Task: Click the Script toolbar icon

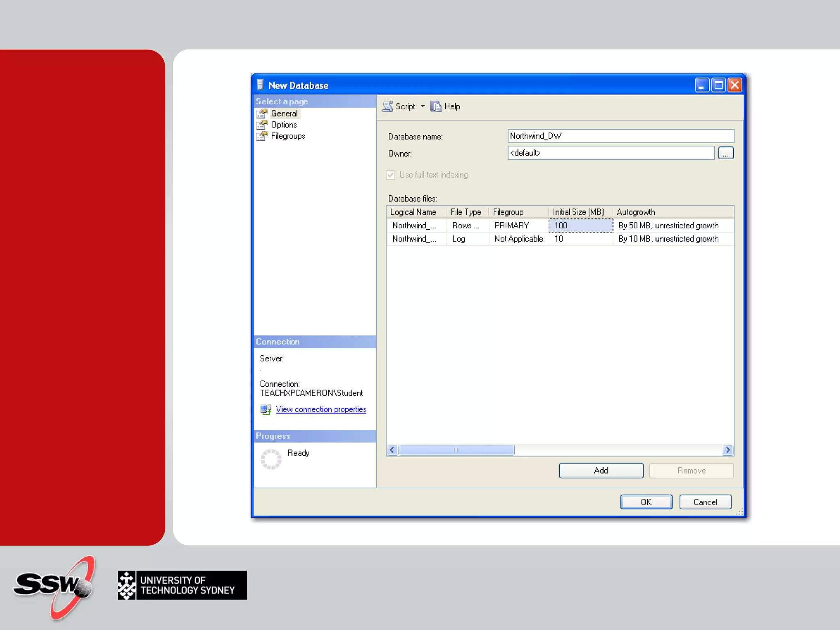Action: point(388,107)
